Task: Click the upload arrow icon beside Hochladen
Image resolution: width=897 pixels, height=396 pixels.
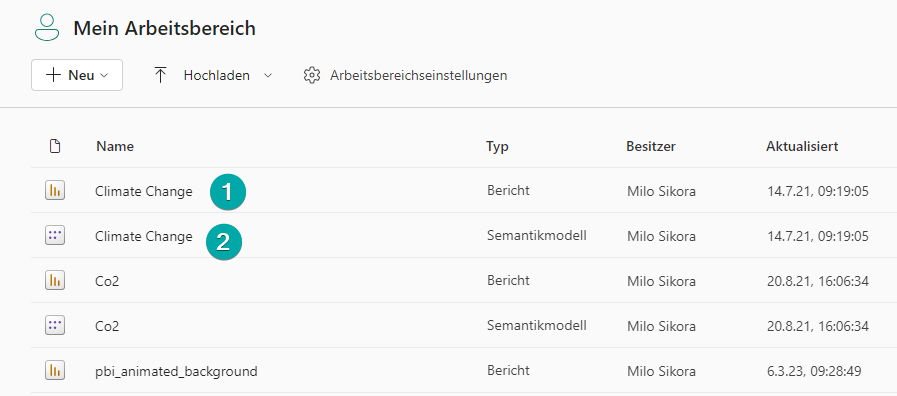Action: tap(160, 75)
